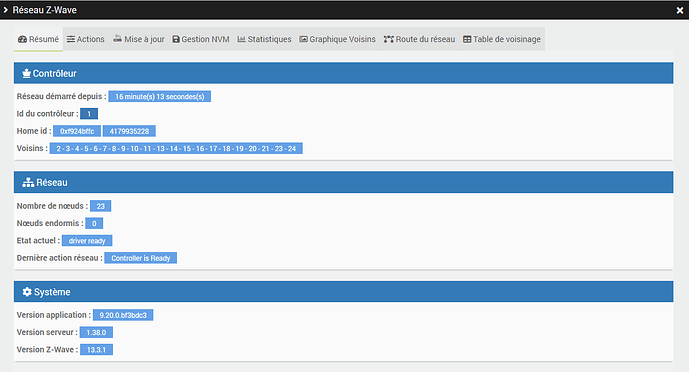Close the Réseau Z-Wave dialog

[x=680, y=10]
